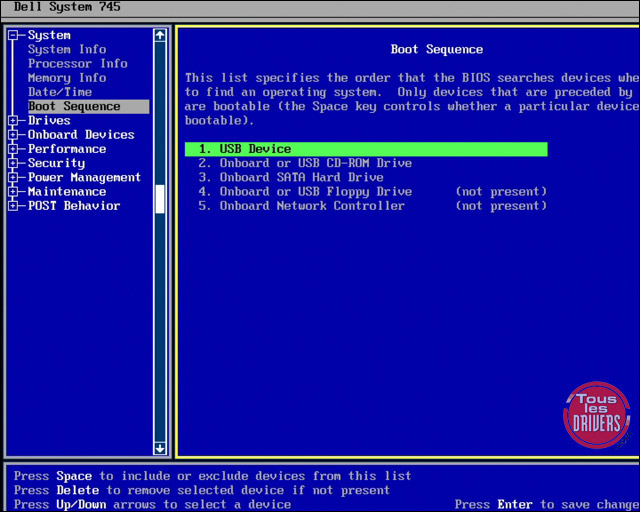Image resolution: width=640 pixels, height=512 pixels.
Task: Select USB Device boot entry
Action: (x=366, y=149)
